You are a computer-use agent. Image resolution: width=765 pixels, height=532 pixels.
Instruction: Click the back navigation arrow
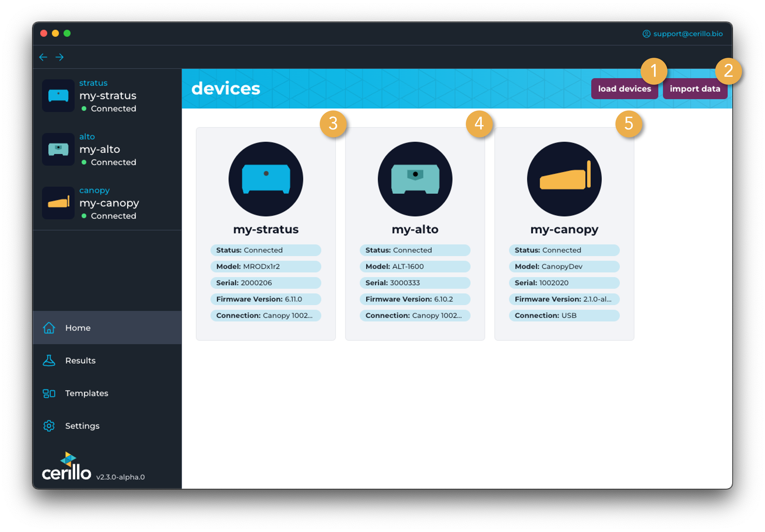click(43, 57)
